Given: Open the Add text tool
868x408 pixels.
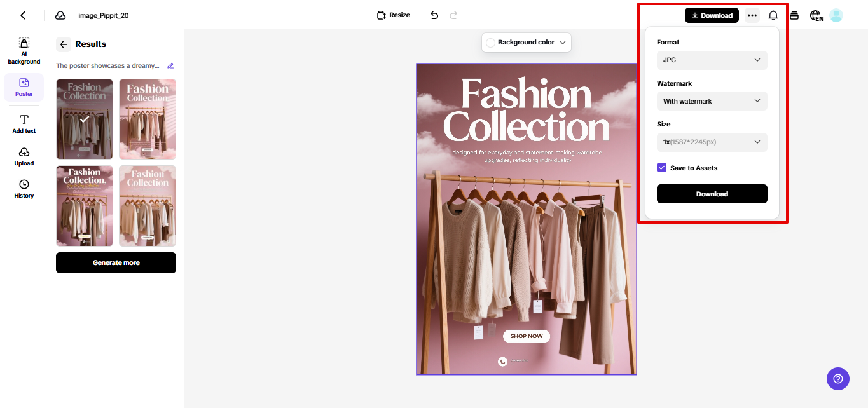Looking at the screenshot, I should pos(24,124).
